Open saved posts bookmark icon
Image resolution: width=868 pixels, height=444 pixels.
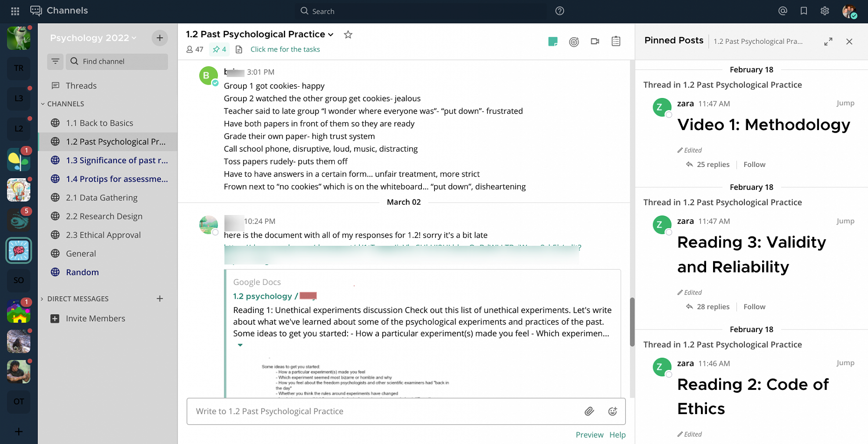click(804, 11)
